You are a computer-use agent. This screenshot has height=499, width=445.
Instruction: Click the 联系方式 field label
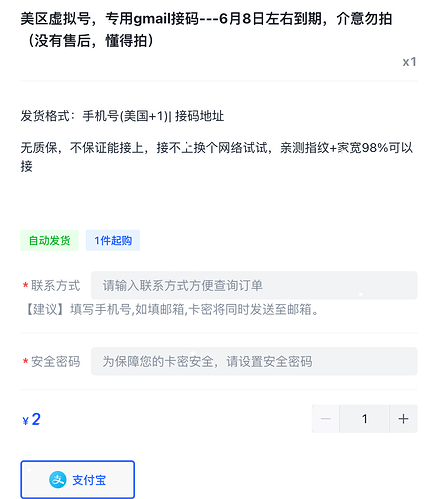[55, 286]
